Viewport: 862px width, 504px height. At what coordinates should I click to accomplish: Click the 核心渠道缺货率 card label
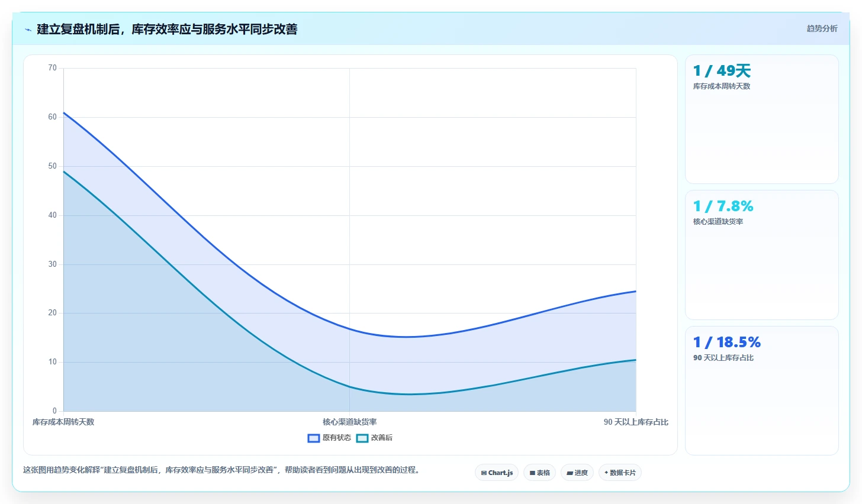click(x=718, y=222)
